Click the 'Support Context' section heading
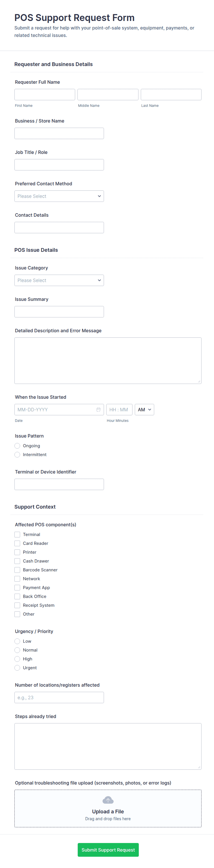This screenshot has width=214, height=868. coord(35,507)
